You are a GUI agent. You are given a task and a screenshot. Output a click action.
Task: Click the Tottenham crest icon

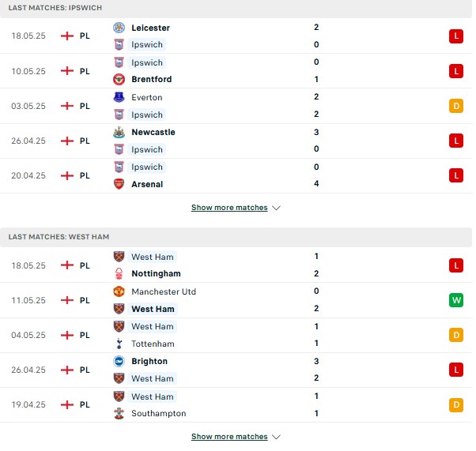coord(119,344)
